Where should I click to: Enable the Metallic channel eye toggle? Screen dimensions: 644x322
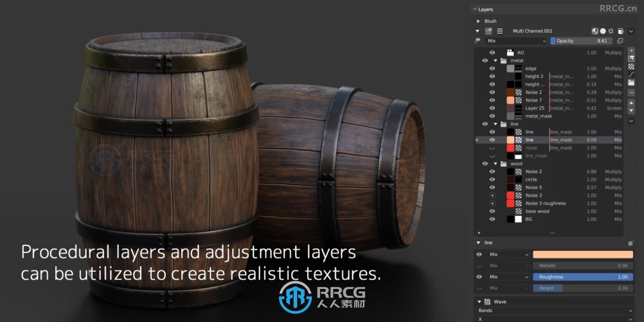pos(479,265)
